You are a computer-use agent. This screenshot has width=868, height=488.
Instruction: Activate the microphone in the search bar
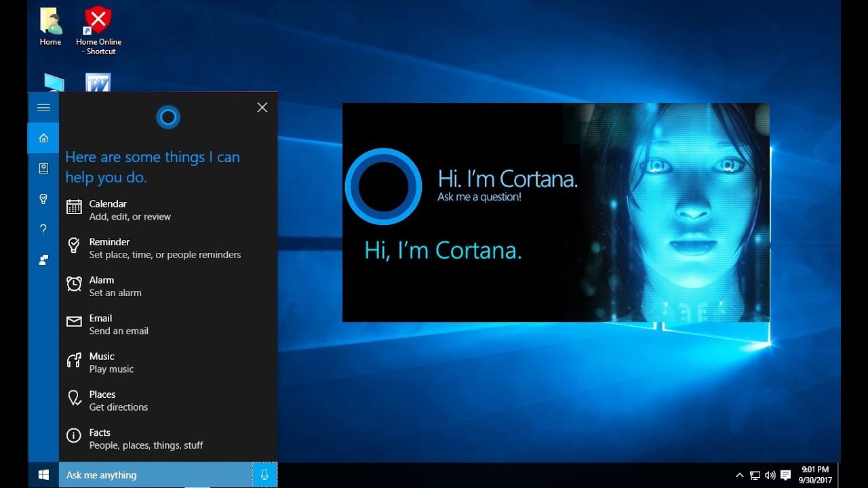click(264, 474)
